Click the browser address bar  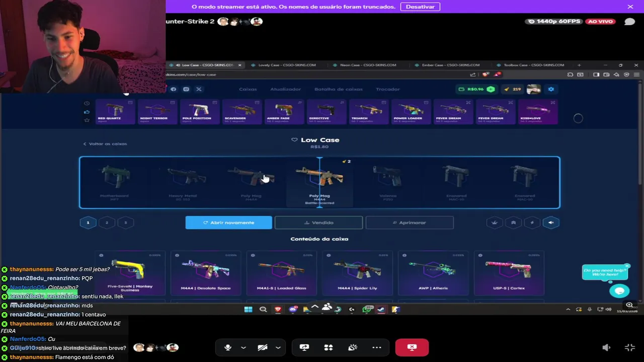point(317,74)
